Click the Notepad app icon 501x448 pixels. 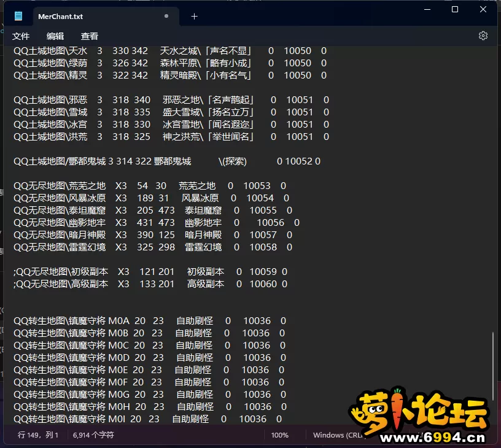(18, 16)
